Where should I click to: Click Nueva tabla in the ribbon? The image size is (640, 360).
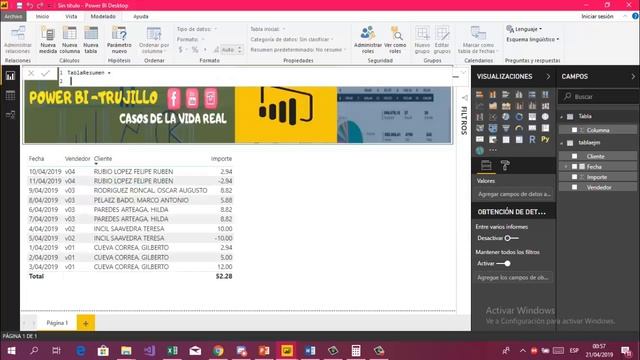coord(91,40)
